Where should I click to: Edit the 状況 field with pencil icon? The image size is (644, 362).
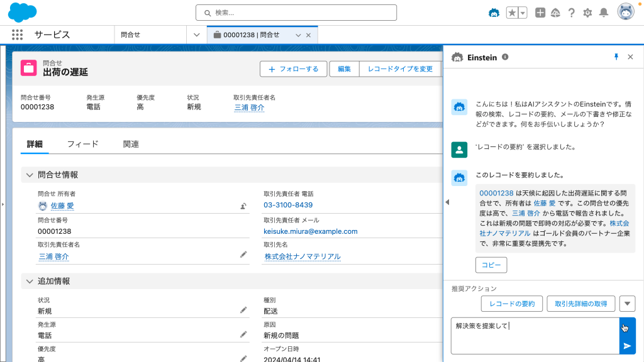click(243, 310)
